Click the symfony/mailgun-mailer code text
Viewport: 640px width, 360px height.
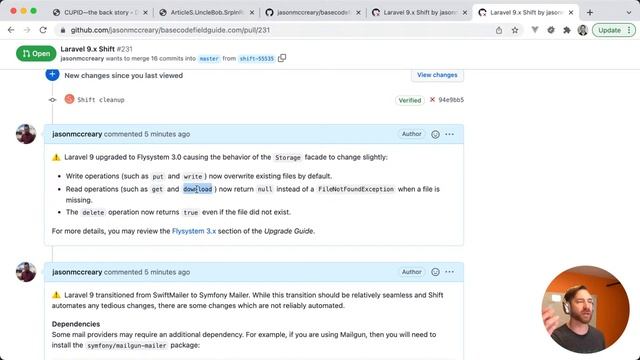(x=127, y=345)
